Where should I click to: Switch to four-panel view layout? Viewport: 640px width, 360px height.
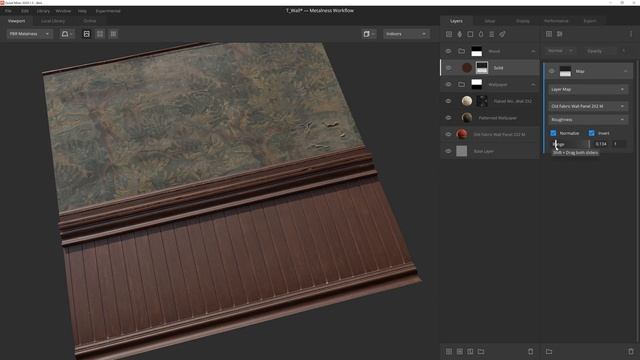100,34
